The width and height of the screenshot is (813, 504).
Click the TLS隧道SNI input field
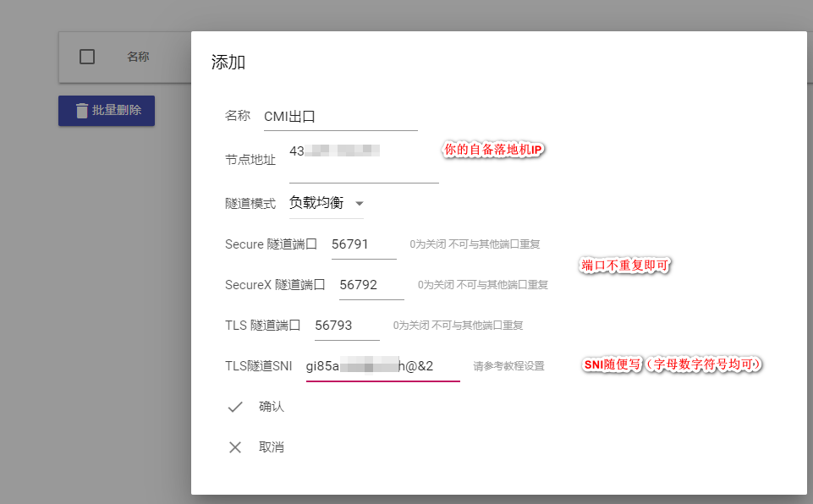[x=382, y=367]
